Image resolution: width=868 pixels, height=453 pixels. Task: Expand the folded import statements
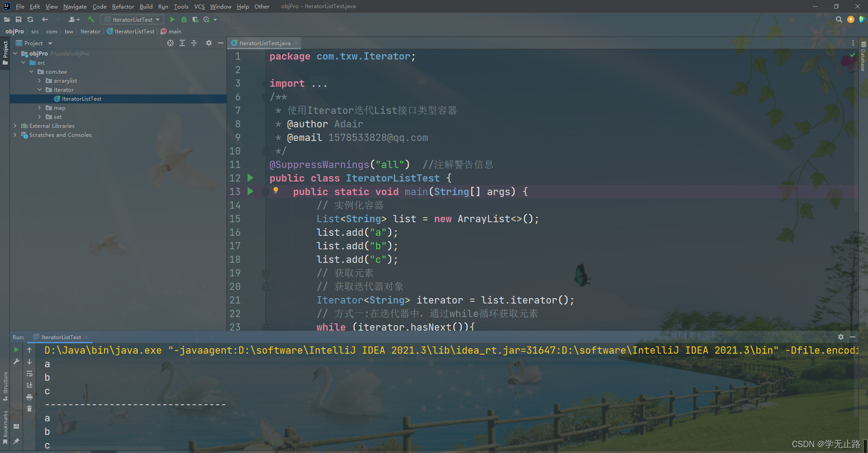319,84
